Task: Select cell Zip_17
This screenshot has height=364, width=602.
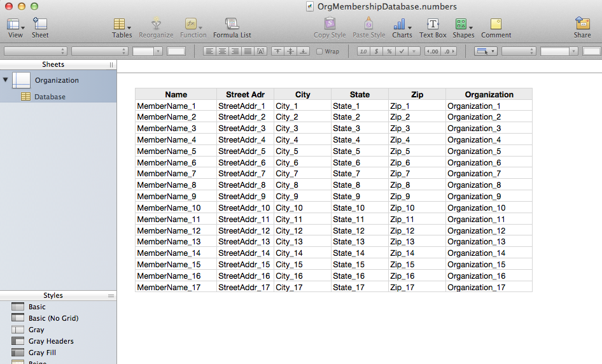Action: tap(417, 287)
